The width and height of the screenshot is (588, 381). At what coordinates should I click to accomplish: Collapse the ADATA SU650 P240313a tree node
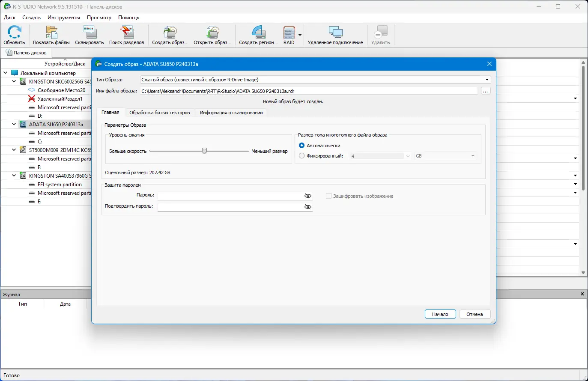(x=13, y=124)
